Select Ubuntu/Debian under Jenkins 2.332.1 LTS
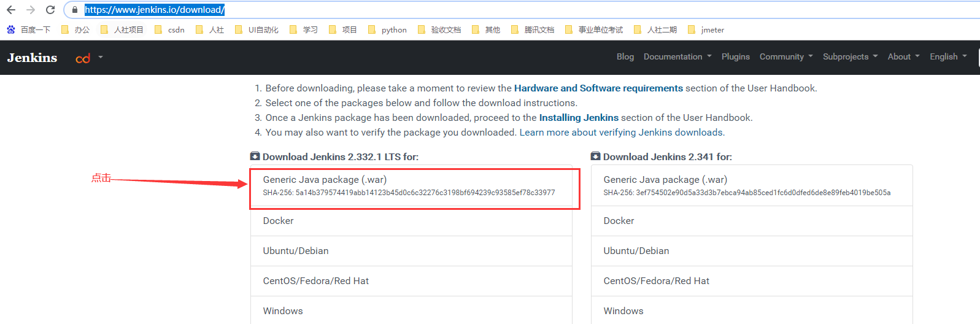Image resolution: width=980 pixels, height=324 pixels. 411,251
